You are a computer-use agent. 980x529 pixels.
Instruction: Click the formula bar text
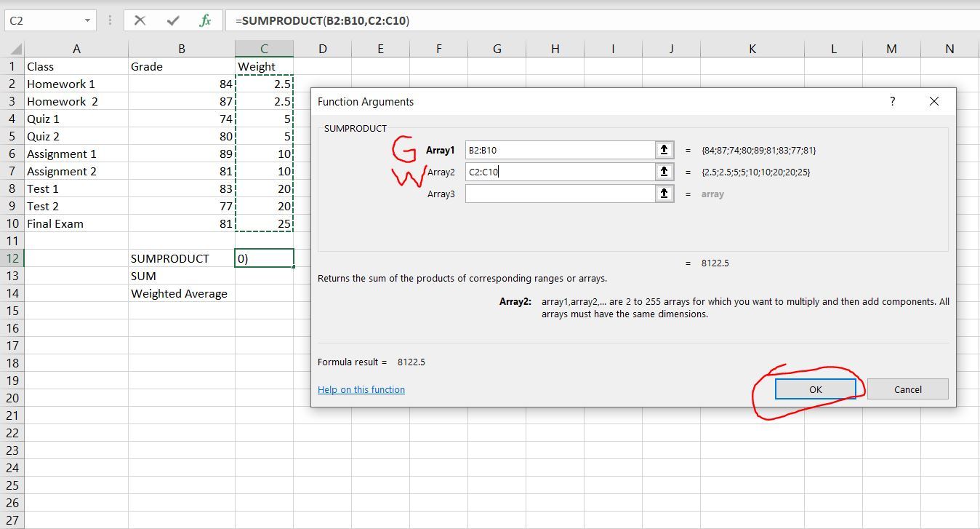pos(322,20)
